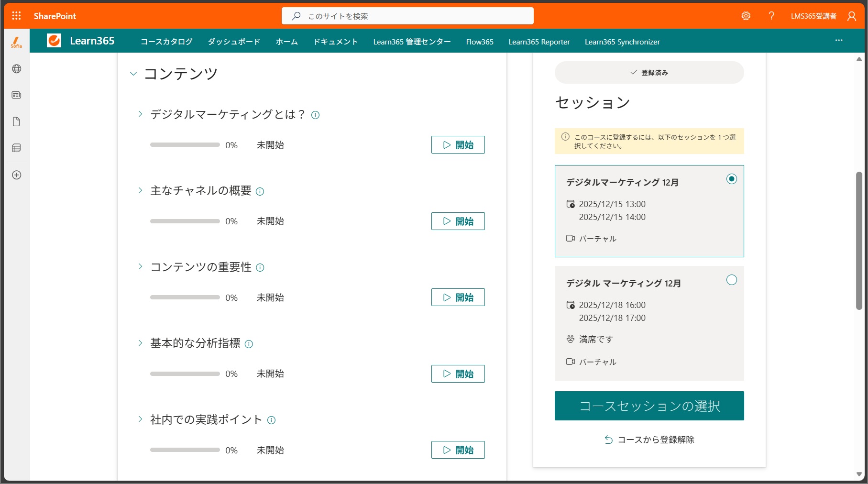Open the ダッシュボード menu
Image resolution: width=868 pixels, height=484 pixels.
click(x=234, y=42)
